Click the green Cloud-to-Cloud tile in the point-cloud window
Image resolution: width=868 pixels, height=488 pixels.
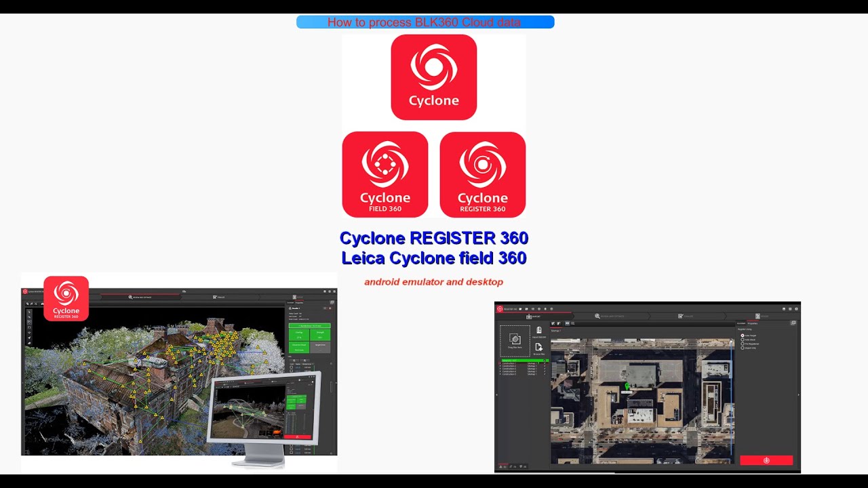click(299, 347)
